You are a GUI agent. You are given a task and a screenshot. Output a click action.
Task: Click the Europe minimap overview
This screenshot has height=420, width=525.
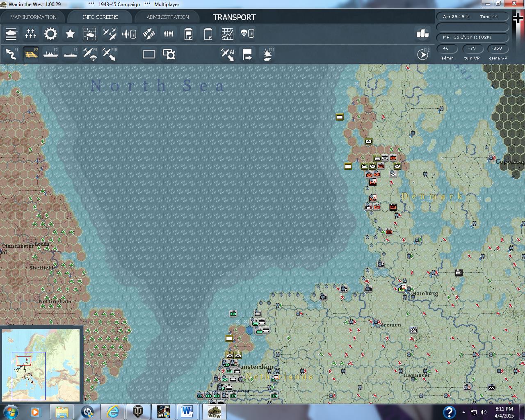pos(41,364)
